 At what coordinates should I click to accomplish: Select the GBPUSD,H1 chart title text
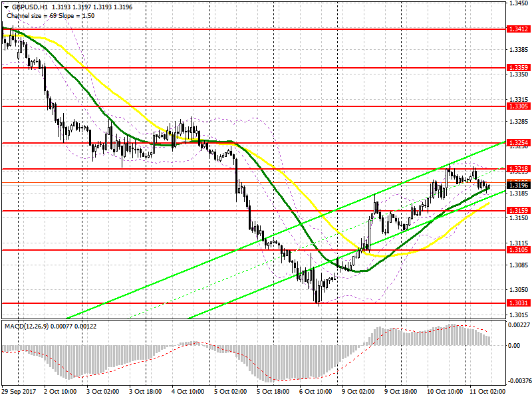click(29, 7)
